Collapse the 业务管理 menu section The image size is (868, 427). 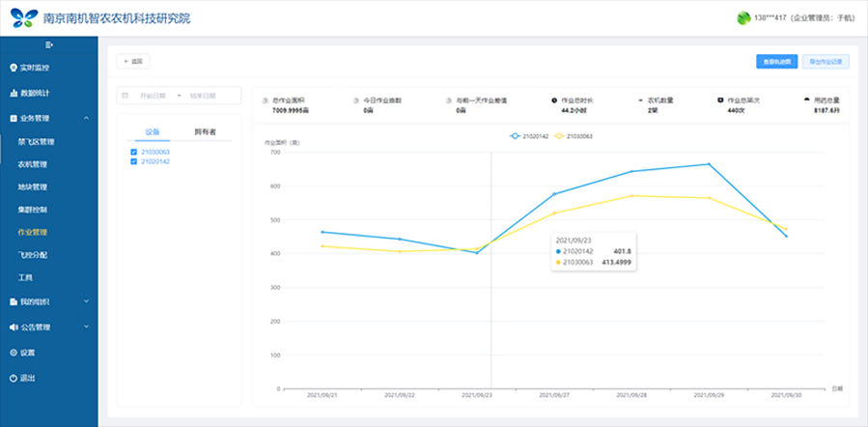point(48,119)
